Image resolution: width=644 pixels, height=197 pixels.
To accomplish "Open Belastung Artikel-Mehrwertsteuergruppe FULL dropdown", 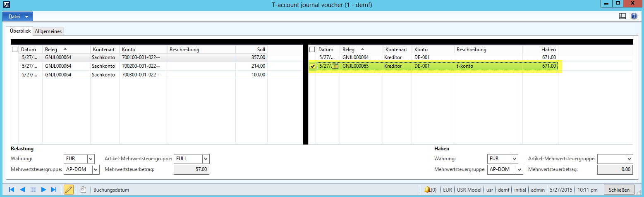I will 206,159.
